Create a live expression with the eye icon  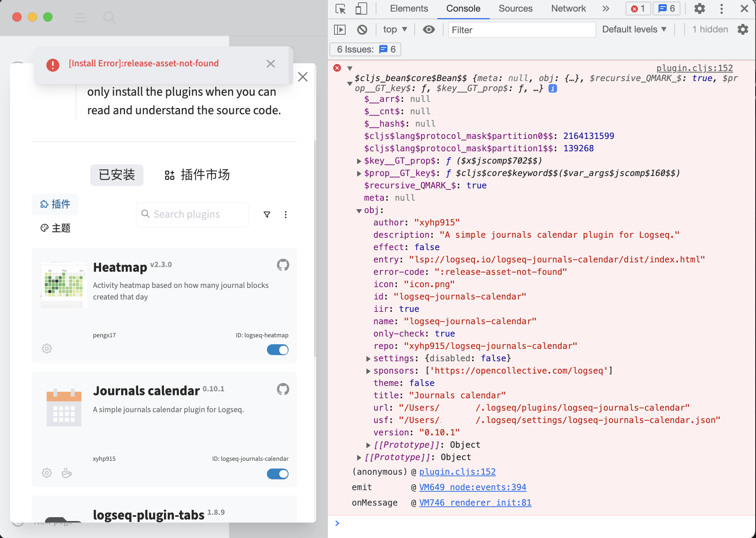429,29
